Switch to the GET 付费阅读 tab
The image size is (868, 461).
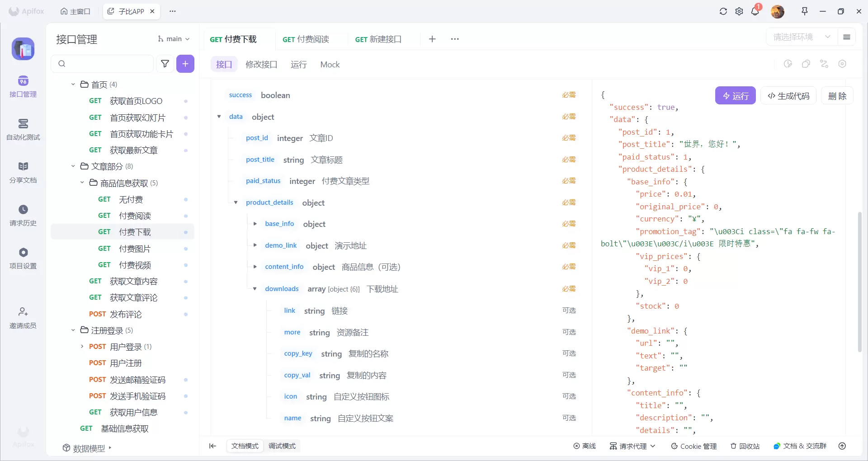(306, 39)
